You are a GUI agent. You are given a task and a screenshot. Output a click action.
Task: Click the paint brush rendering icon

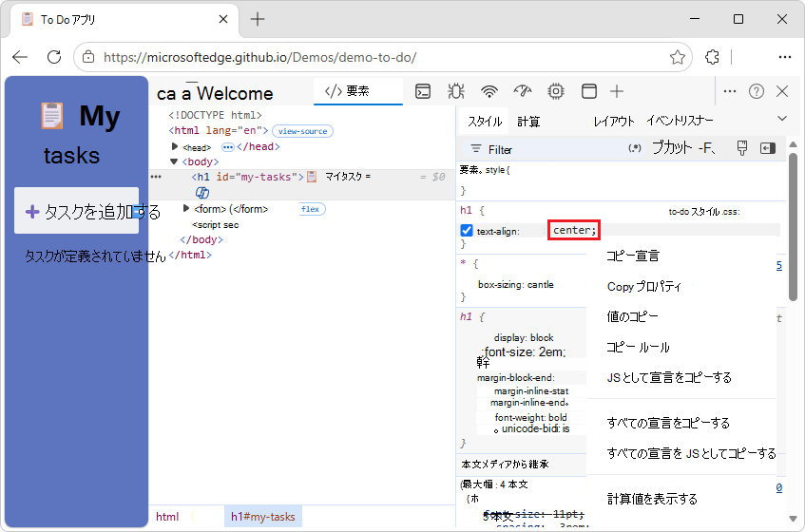pos(742,148)
